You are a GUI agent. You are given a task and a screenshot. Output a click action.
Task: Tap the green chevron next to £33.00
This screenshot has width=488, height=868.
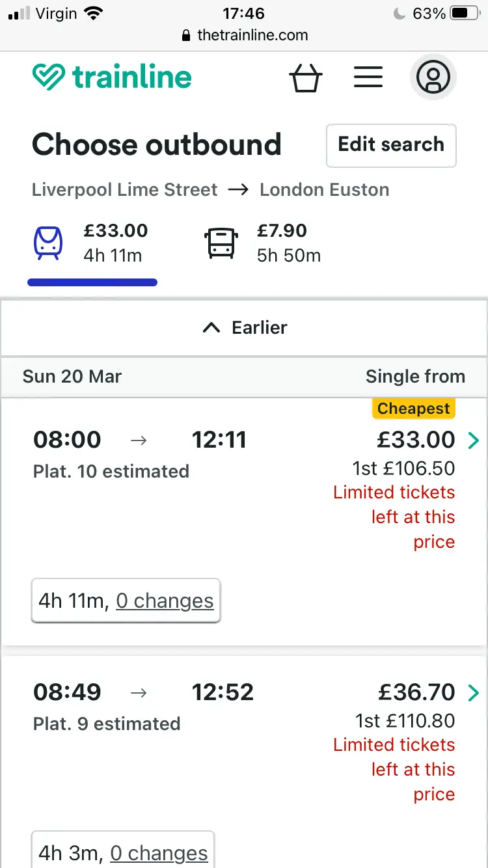pos(473,441)
